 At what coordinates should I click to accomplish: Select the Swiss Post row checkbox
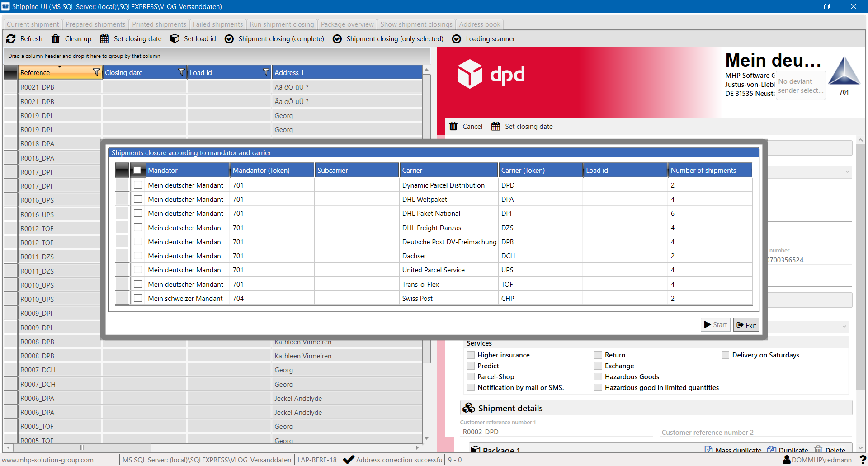pos(138,298)
